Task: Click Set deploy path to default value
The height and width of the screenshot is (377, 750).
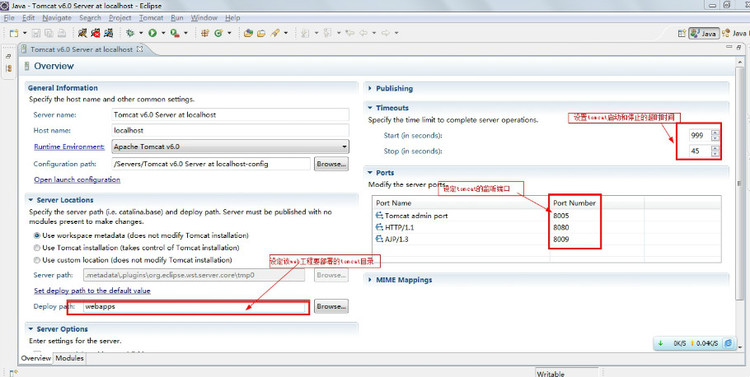Action: [92, 290]
